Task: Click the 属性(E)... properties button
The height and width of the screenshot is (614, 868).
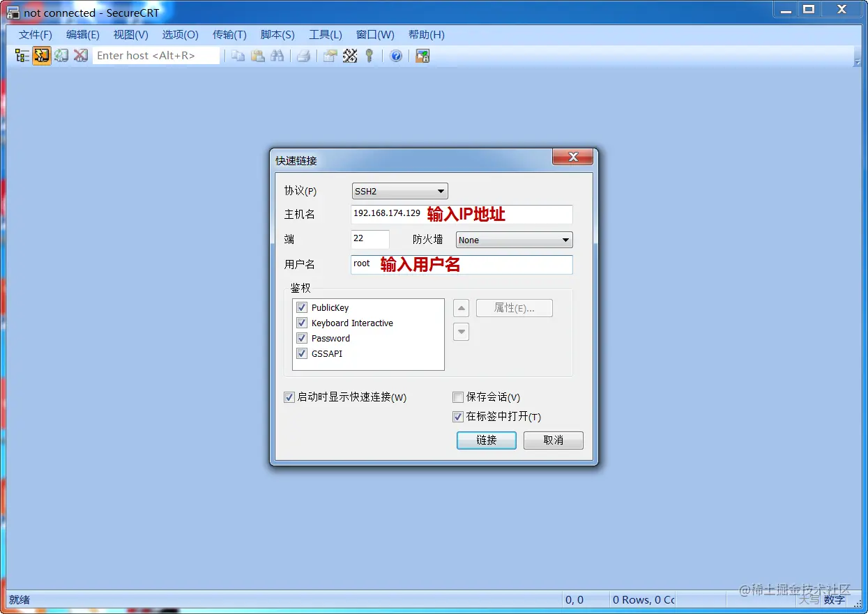Action: coord(515,308)
